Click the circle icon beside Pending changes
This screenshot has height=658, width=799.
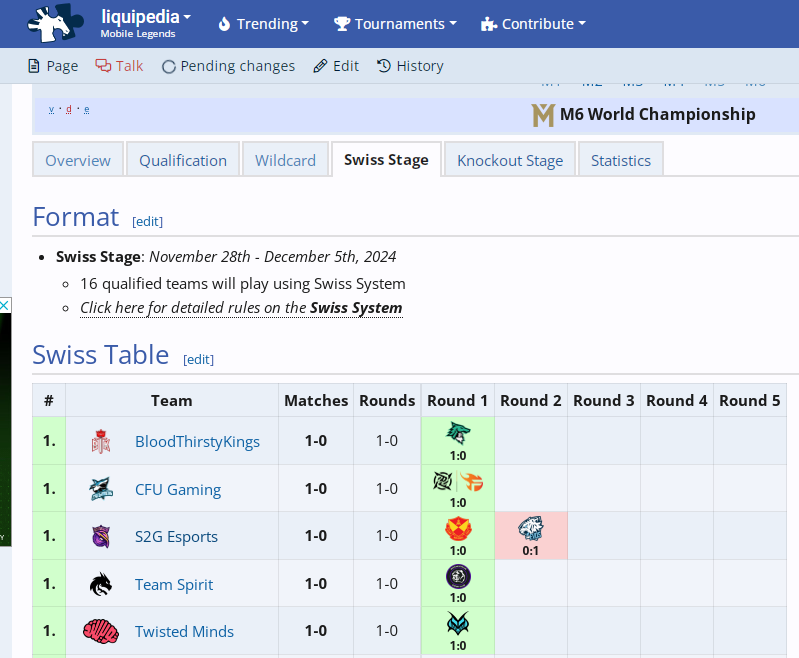[169, 67]
